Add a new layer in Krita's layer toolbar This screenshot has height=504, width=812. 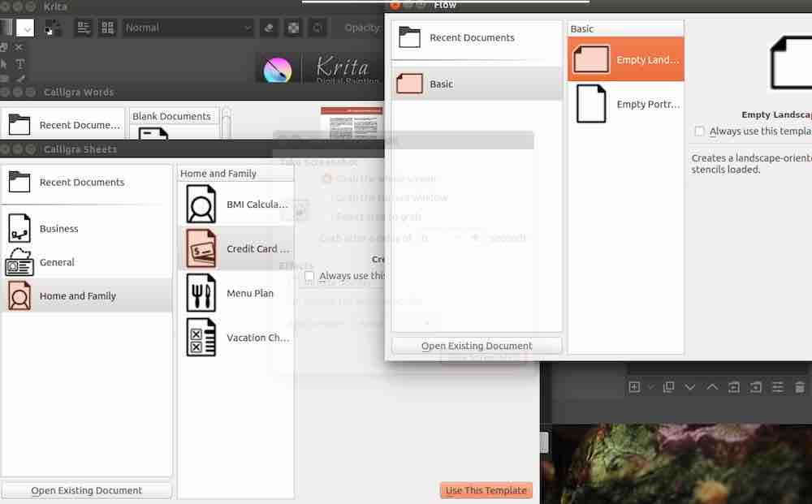[634, 387]
